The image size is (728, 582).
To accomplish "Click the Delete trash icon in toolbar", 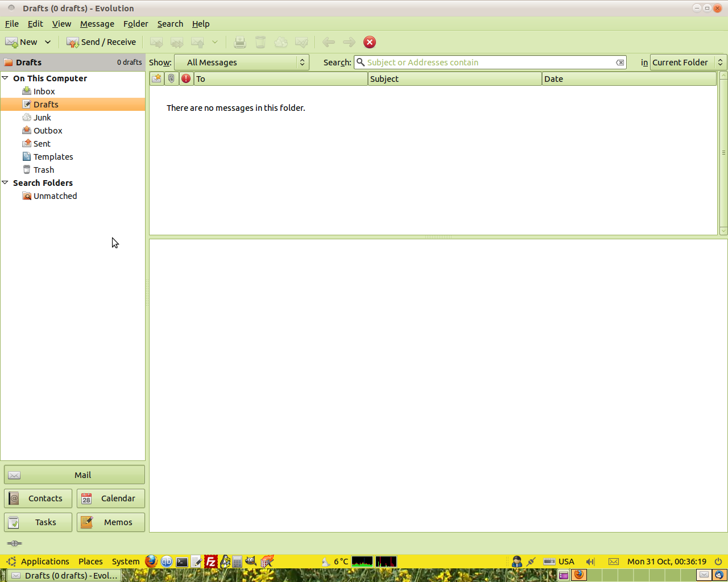I will point(260,42).
